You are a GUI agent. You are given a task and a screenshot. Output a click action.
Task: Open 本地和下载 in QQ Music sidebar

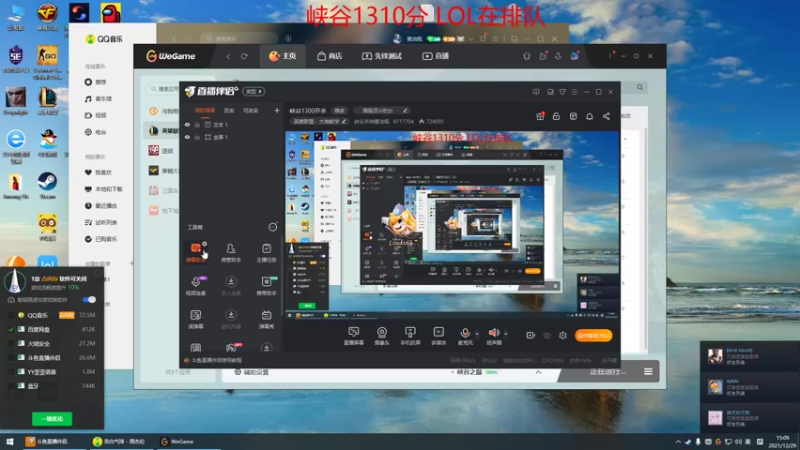pos(104,189)
